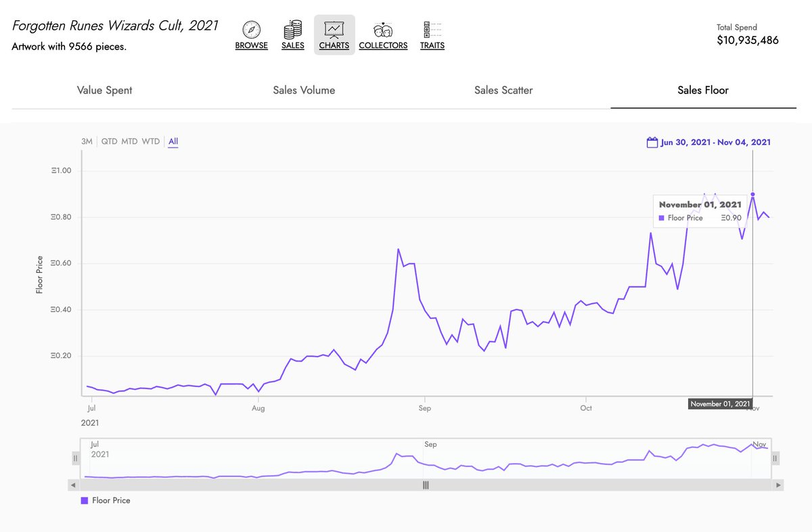
Task: Click the BROWSE link label
Action: tap(252, 45)
